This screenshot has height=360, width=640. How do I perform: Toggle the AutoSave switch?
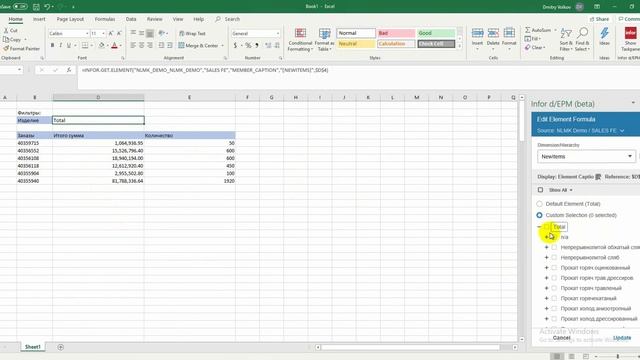pyautogui.click(x=20, y=7)
